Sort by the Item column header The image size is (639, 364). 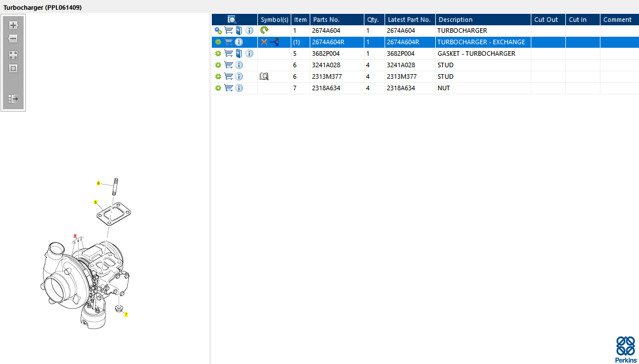click(301, 20)
